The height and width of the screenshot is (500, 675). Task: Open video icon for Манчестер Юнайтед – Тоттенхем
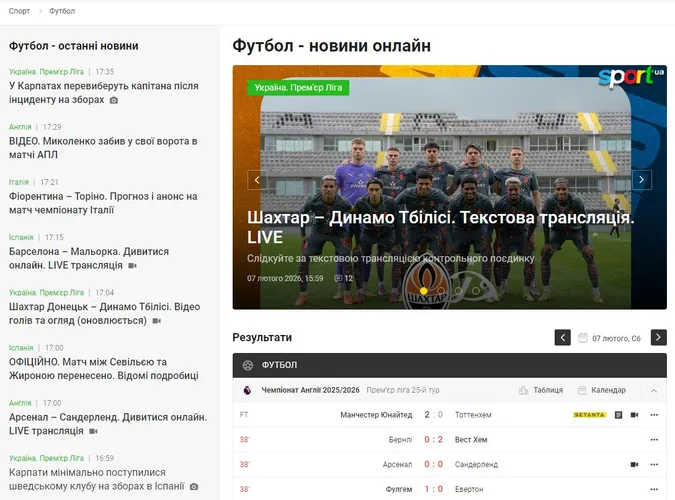click(634, 415)
